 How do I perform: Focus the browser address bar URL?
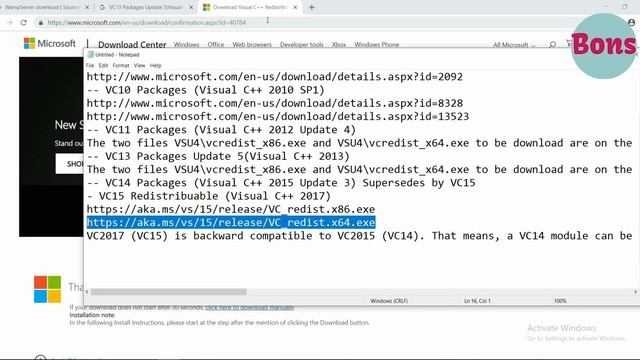[147, 22]
